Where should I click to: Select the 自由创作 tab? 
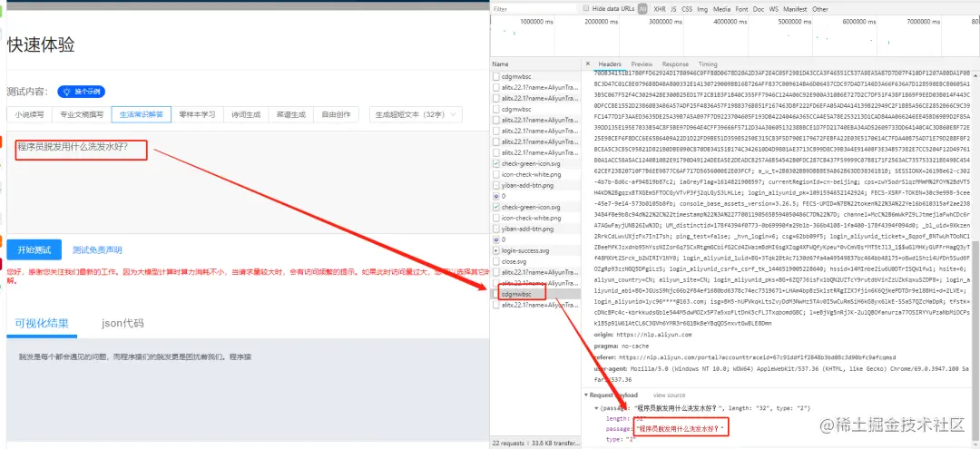click(336, 114)
